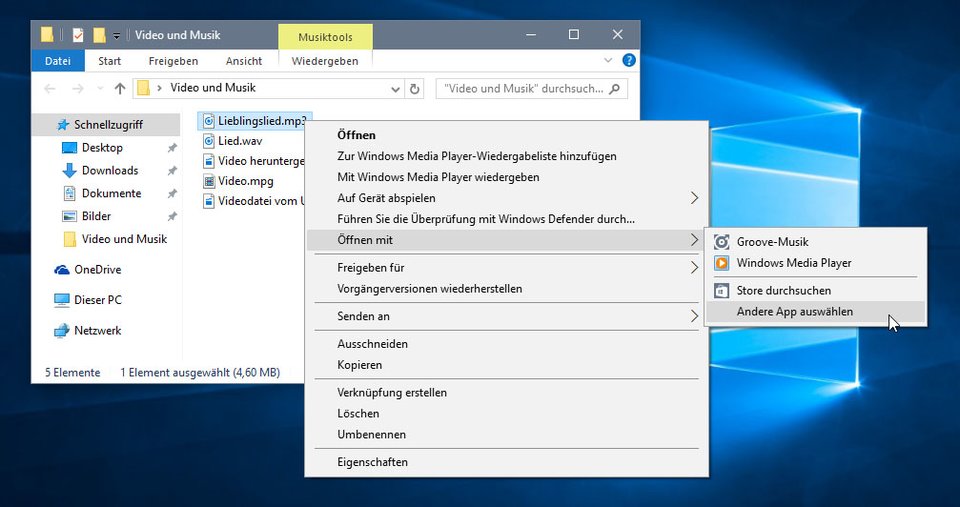Run Windows Defender Überprüfung entry
Image resolution: width=960 pixels, height=507 pixels.
tap(508, 219)
